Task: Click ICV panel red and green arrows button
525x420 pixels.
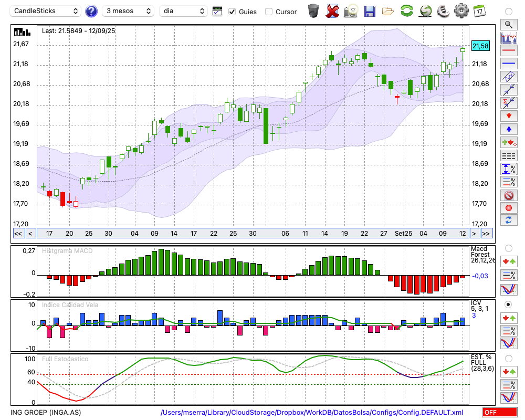Action: (x=509, y=318)
